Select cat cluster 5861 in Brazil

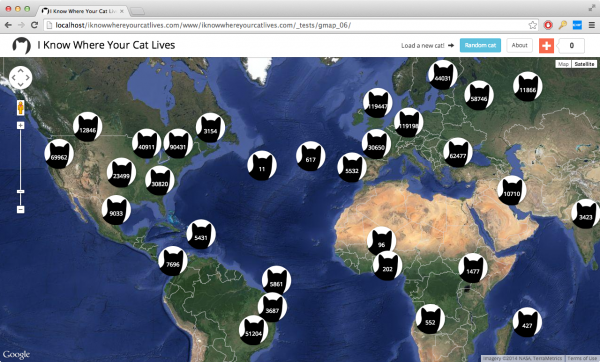tap(276, 280)
